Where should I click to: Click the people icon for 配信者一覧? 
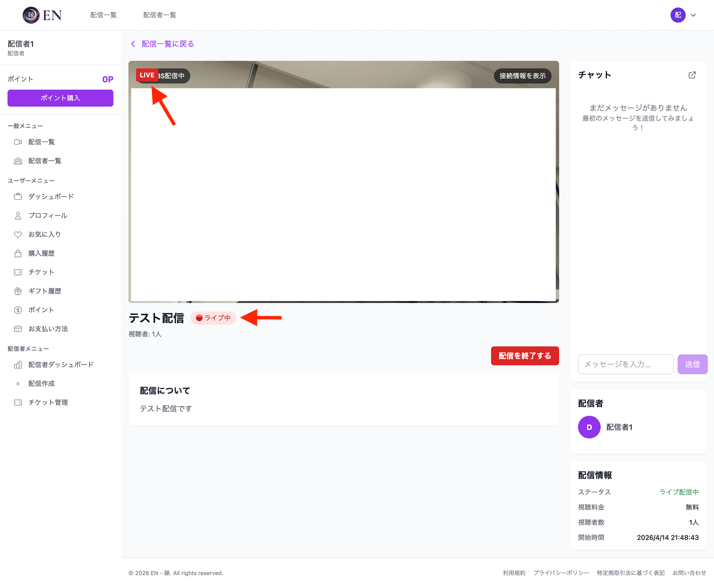coord(18,161)
